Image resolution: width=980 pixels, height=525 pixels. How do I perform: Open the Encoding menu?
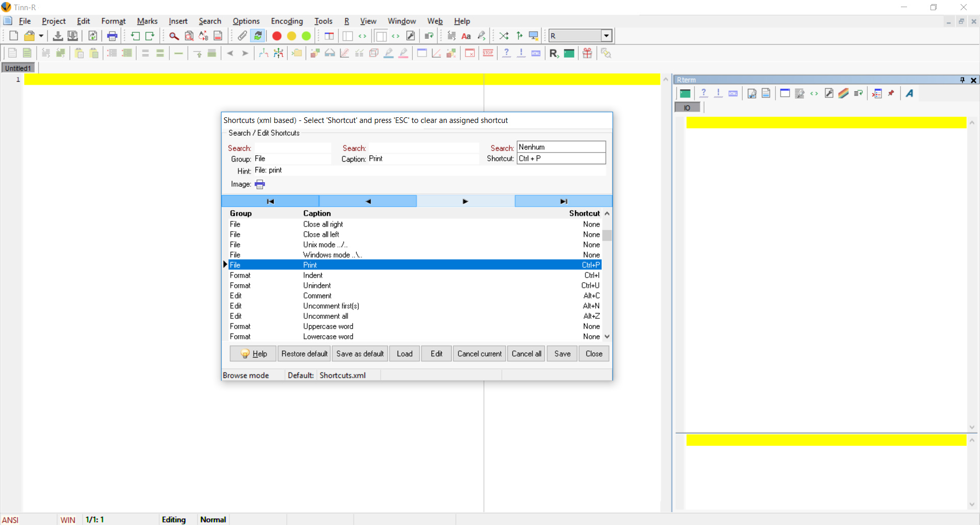point(287,21)
